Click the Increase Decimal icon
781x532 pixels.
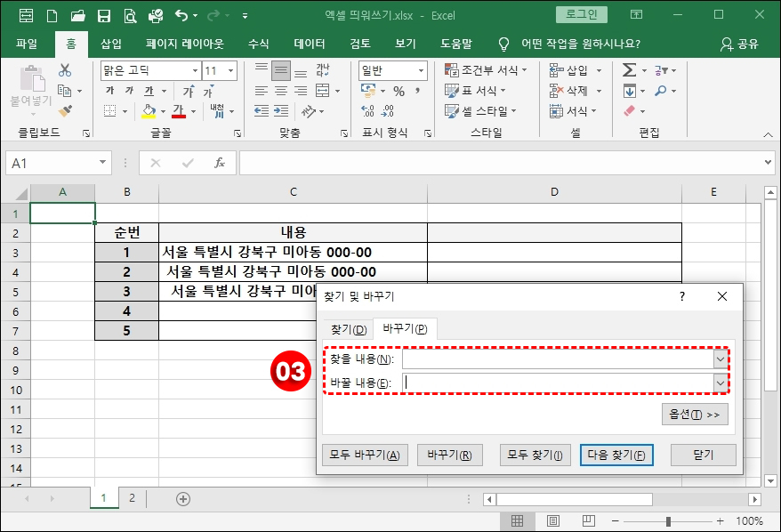coord(367,110)
